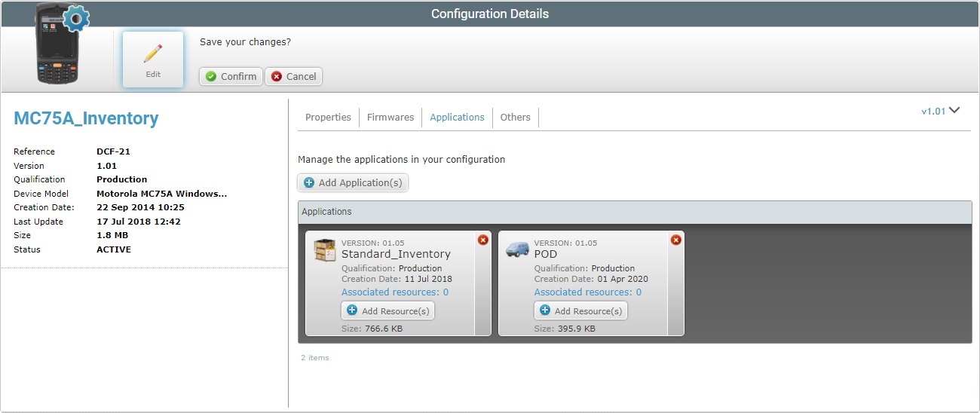Switch to the Firmwares tab
980x413 pixels.
(390, 117)
